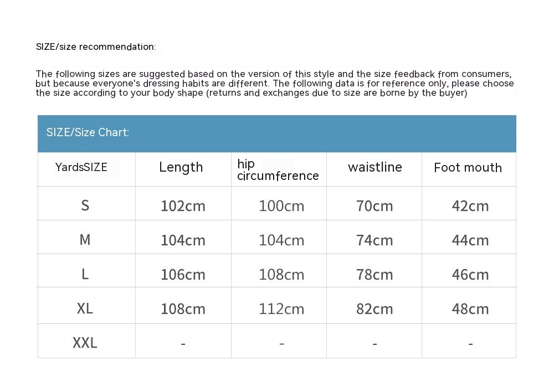Select the "XXL" row label

(x=85, y=343)
